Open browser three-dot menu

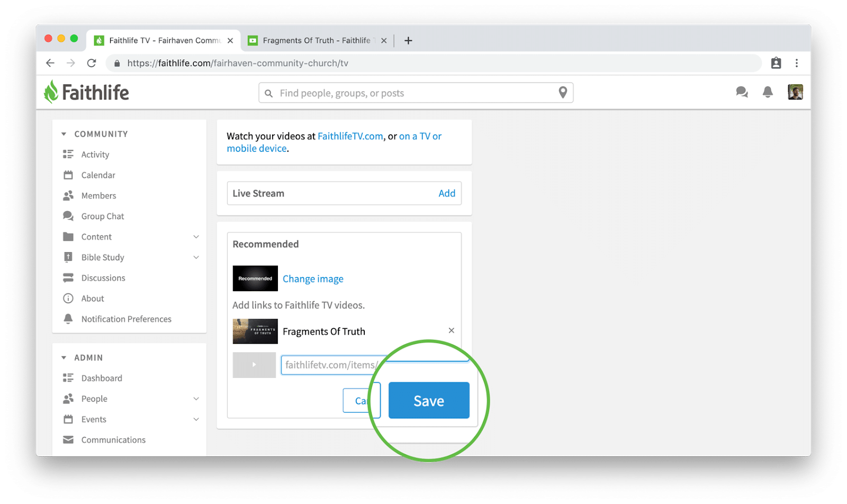click(x=797, y=63)
